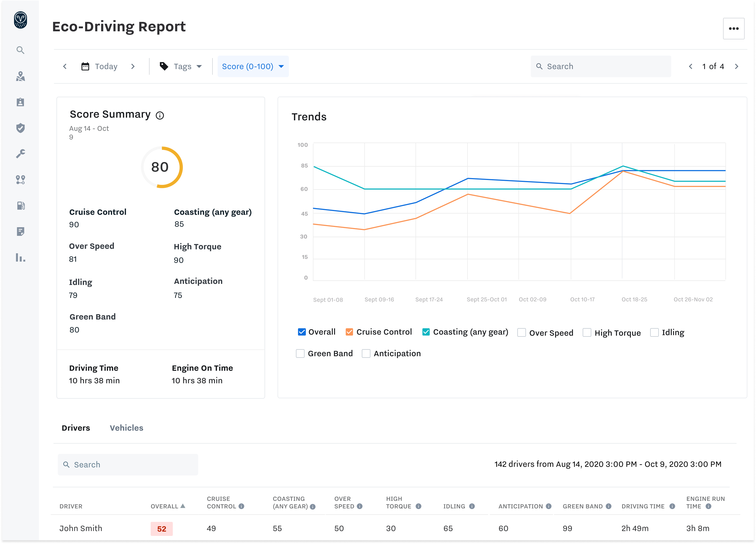Open the safety shield sidebar icon
The height and width of the screenshot is (544, 756).
pos(20,128)
